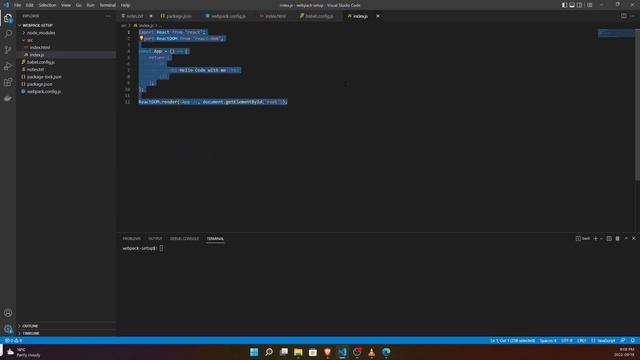The height and width of the screenshot is (360, 640).
Task: Change encoding via UTF-8 status item
Action: point(567,340)
